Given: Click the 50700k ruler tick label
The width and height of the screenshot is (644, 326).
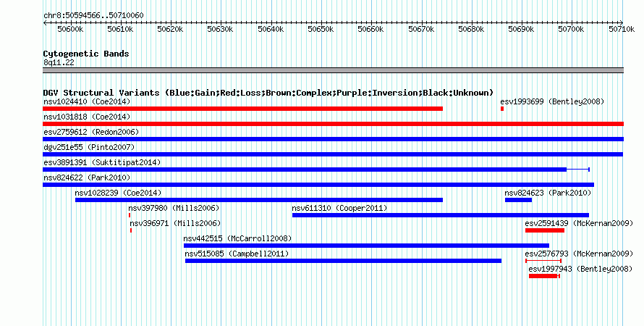Looking at the screenshot, I should [571, 29].
